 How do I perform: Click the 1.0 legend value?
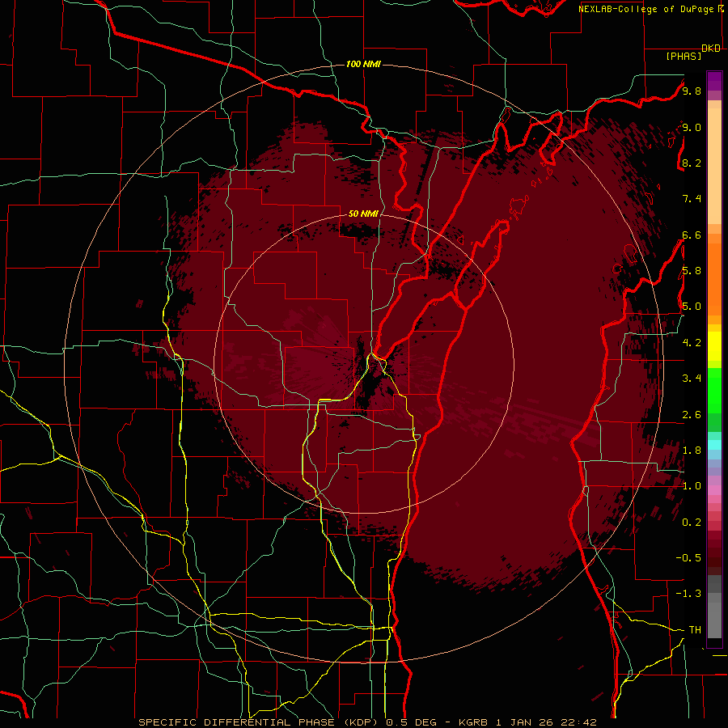click(692, 487)
